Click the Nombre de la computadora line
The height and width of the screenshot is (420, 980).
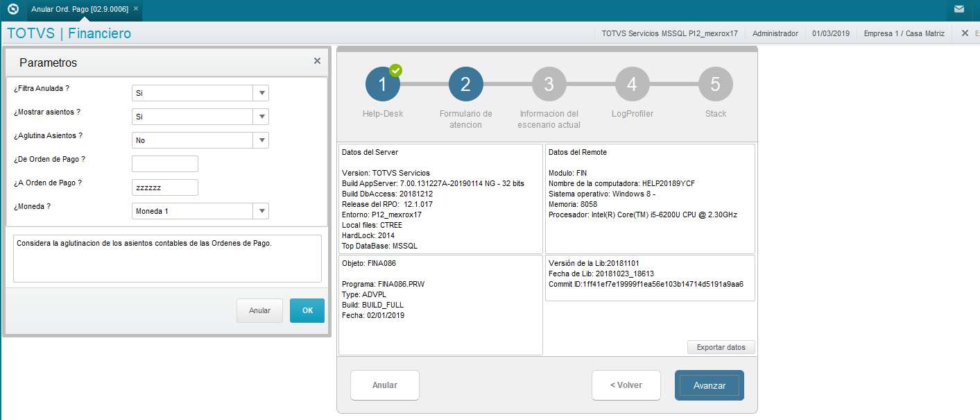point(621,183)
